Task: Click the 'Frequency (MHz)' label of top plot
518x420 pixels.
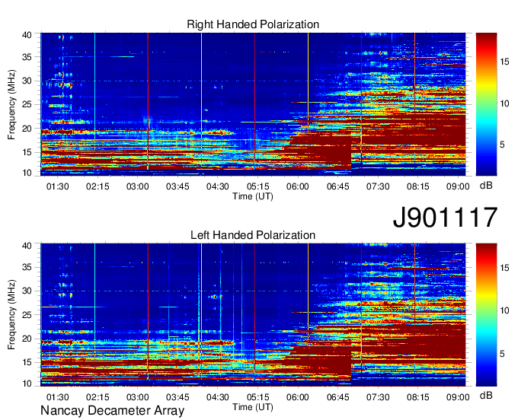Action: tap(11, 104)
